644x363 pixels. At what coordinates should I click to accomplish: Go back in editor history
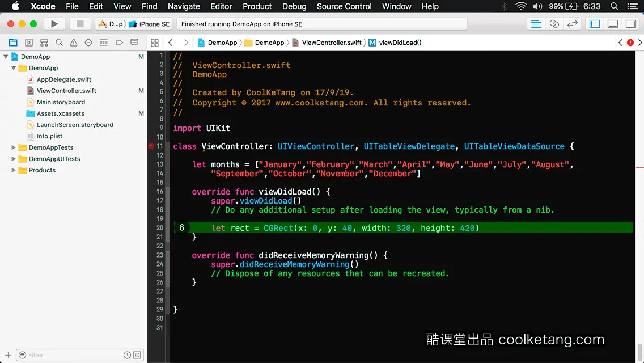[171, 43]
